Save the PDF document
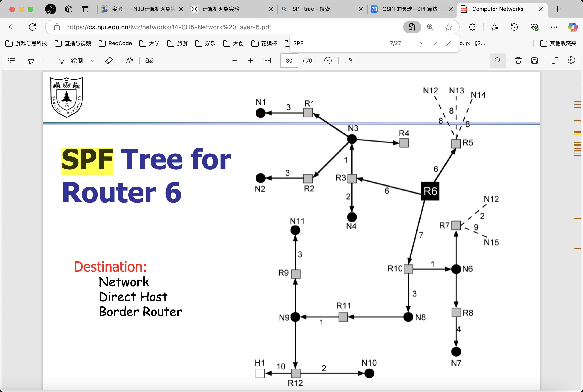Image resolution: width=583 pixels, height=392 pixels. [534, 60]
